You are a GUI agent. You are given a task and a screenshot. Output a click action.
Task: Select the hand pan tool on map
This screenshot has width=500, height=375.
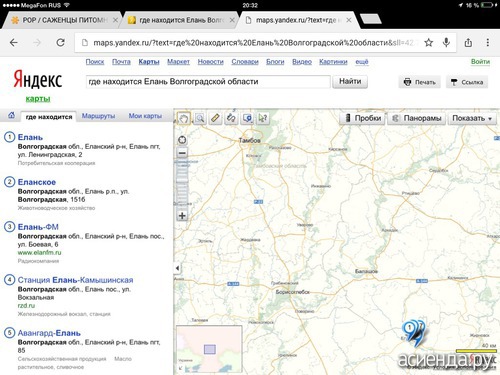[x=184, y=118]
